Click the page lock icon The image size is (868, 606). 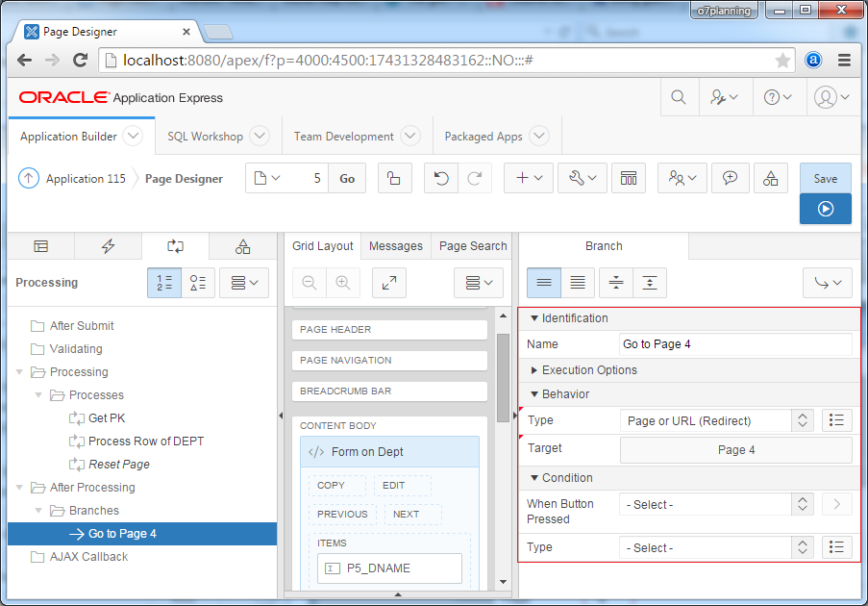(x=395, y=178)
